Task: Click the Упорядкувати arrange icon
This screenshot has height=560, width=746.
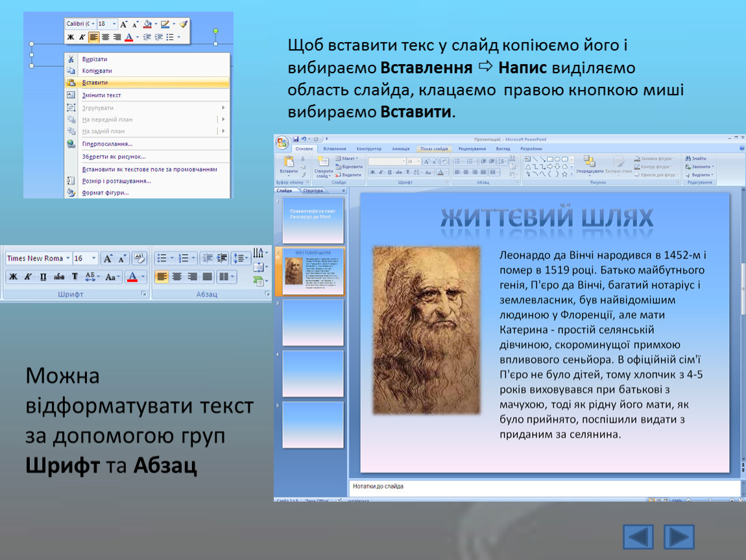Action: 590,165
